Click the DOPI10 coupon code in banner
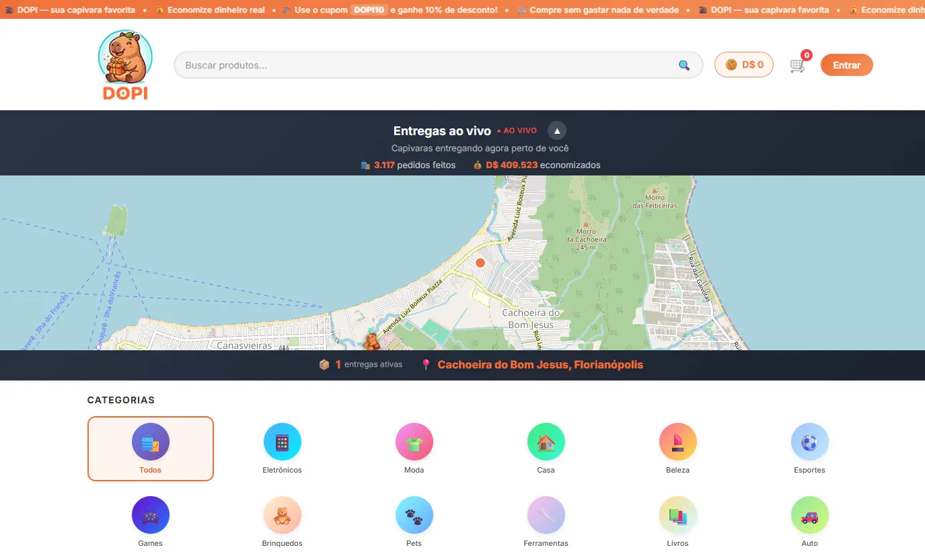The image size is (925, 560). click(x=369, y=10)
